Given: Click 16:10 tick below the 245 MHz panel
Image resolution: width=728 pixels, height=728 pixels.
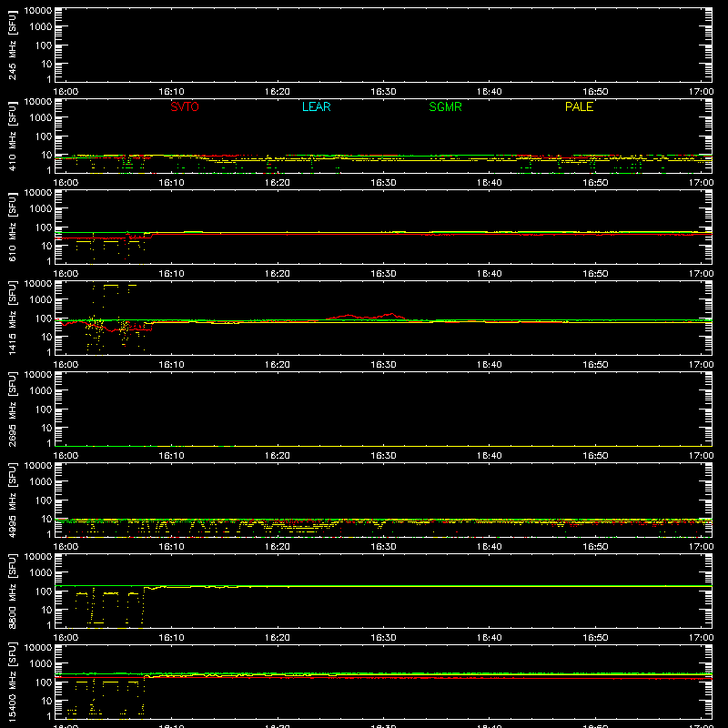Looking at the screenshot, I should (x=171, y=92).
